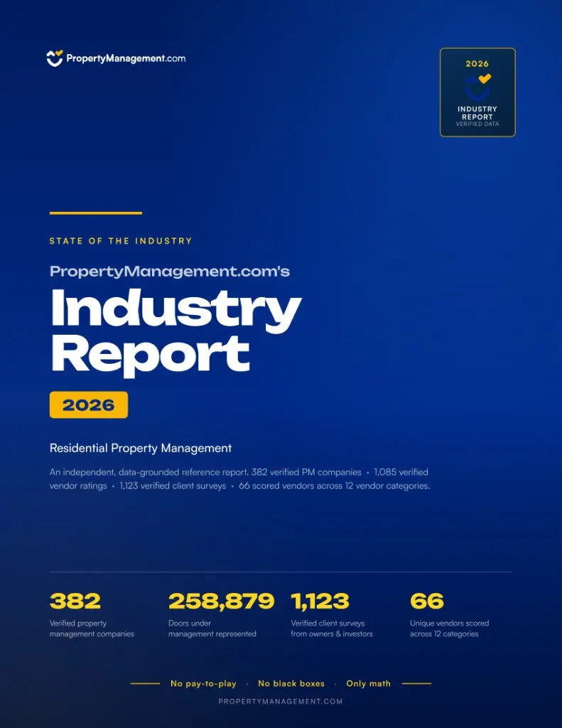
Task: Click 'VERIFIED DATA' text in the badge
Action: [477, 124]
